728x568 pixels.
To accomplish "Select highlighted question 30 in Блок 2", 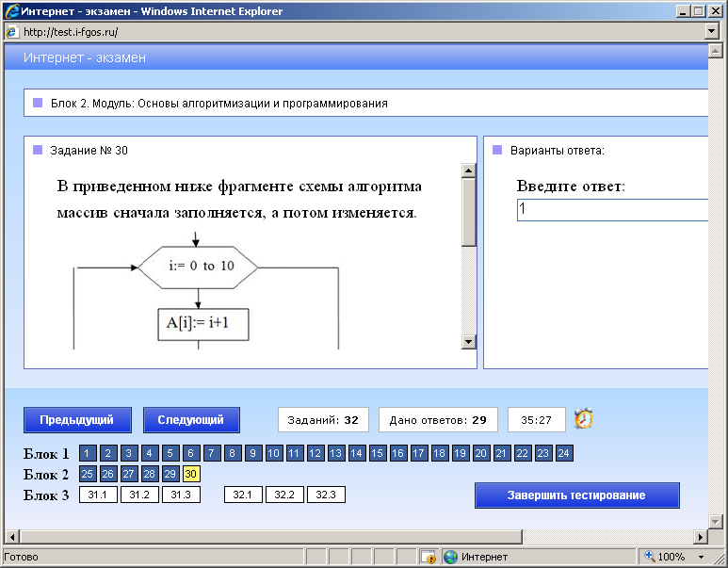I will click(x=191, y=474).
